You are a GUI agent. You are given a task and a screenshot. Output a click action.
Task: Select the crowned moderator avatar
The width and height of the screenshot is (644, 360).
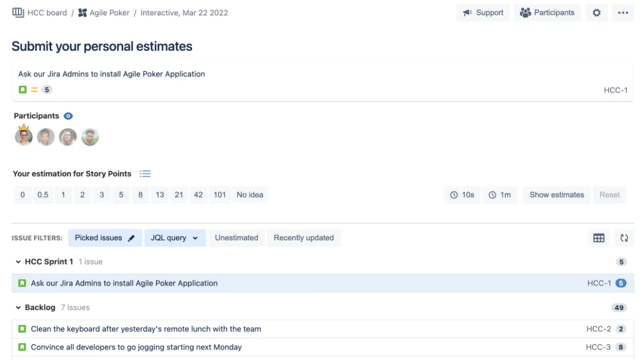(23, 137)
